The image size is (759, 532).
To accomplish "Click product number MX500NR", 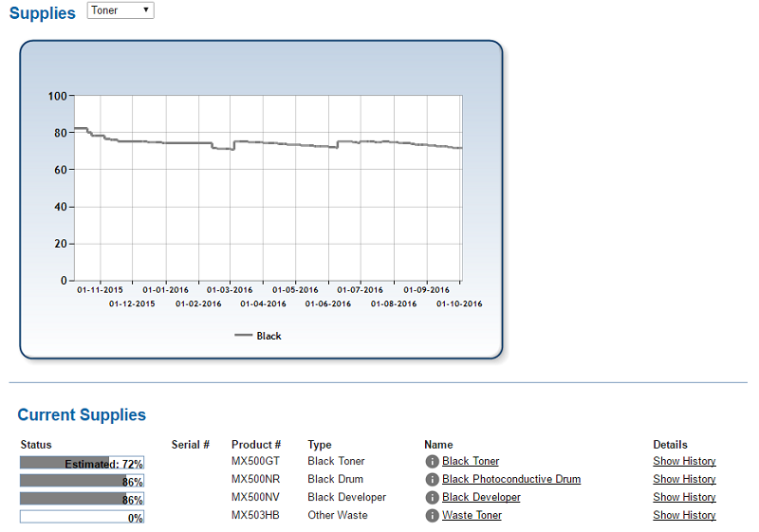I will point(255,479).
